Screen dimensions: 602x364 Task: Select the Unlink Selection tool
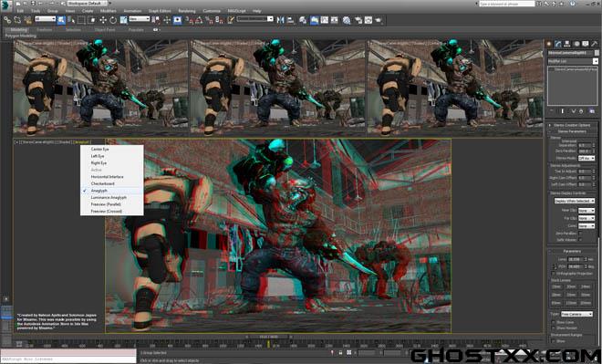click(17, 20)
